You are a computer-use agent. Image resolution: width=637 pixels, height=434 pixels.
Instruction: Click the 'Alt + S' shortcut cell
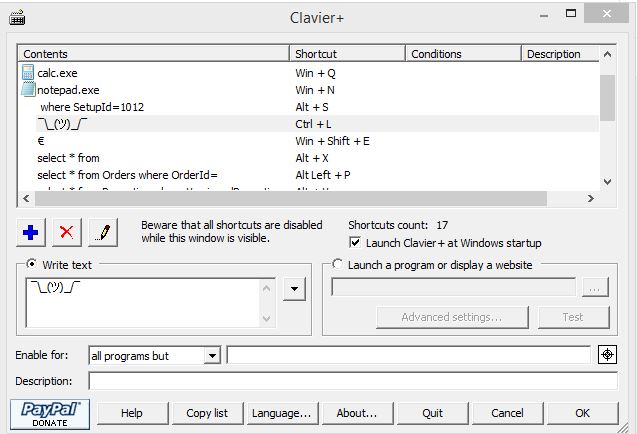point(312,107)
